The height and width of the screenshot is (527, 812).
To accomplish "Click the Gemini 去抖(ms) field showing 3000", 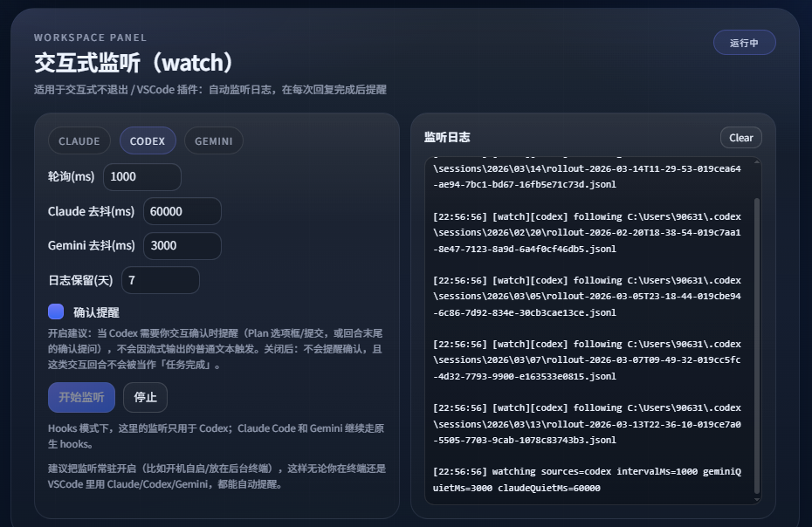I will click(x=182, y=246).
